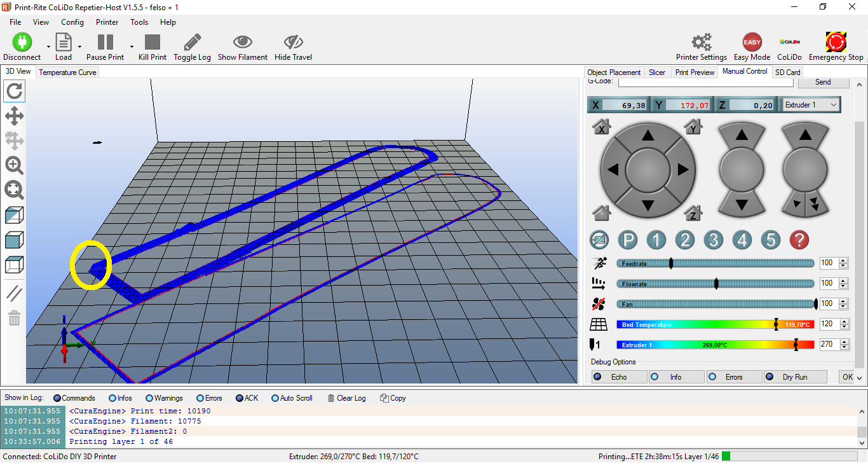Click Clear Log button

(346, 398)
